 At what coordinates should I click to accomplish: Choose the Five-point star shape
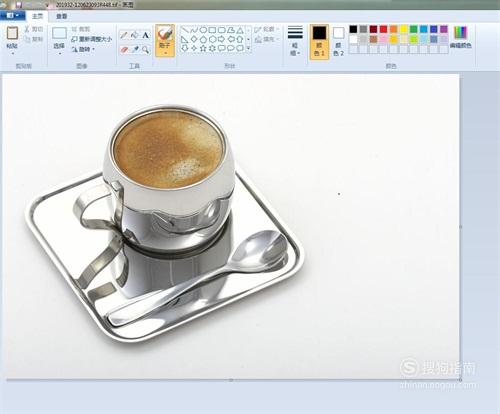pyautogui.click(x=203, y=48)
